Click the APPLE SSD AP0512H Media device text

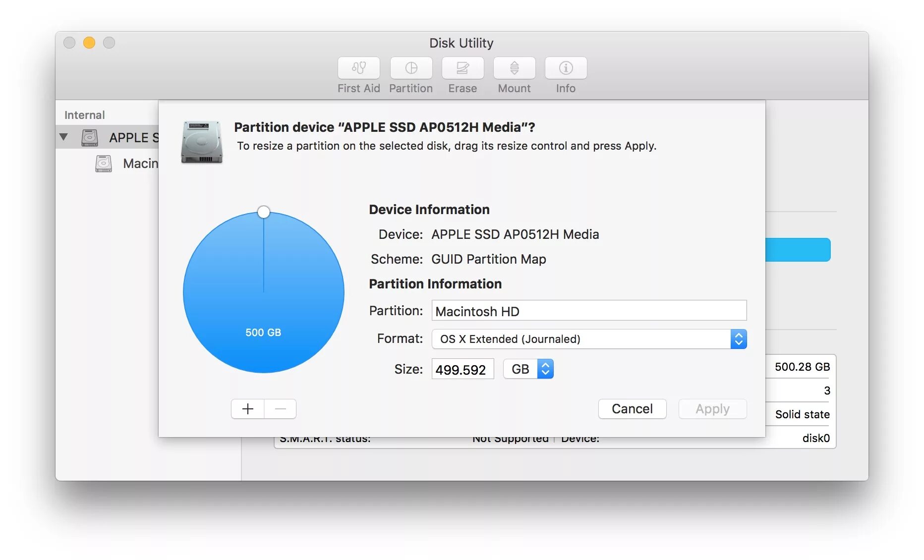pos(515,234)
